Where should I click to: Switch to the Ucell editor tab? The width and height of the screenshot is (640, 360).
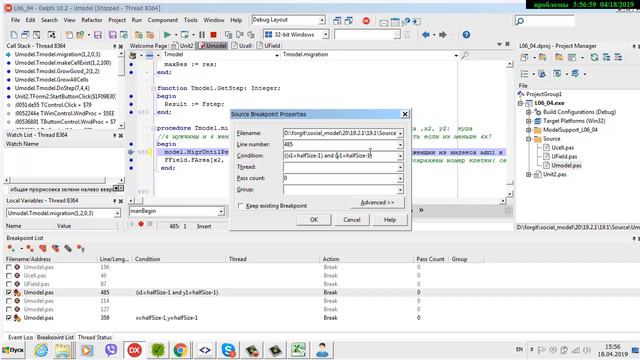(x=242, y=46)
